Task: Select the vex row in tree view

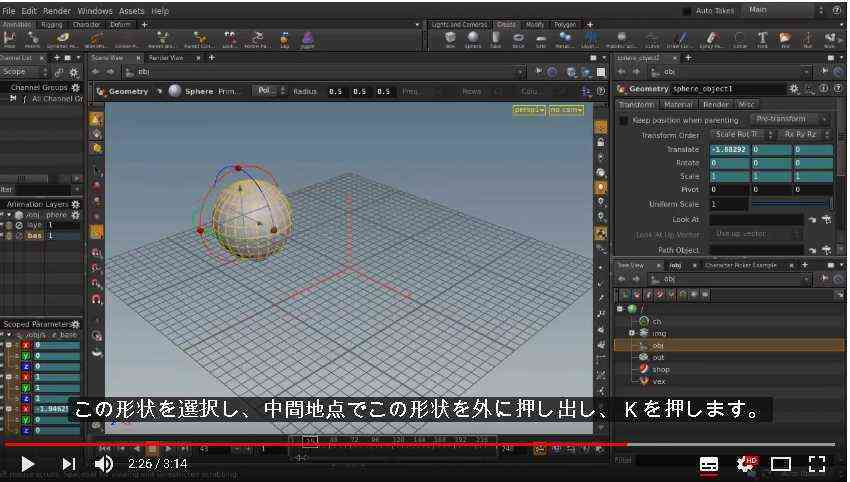Action: pyautogui.click(x=729, y=381)
